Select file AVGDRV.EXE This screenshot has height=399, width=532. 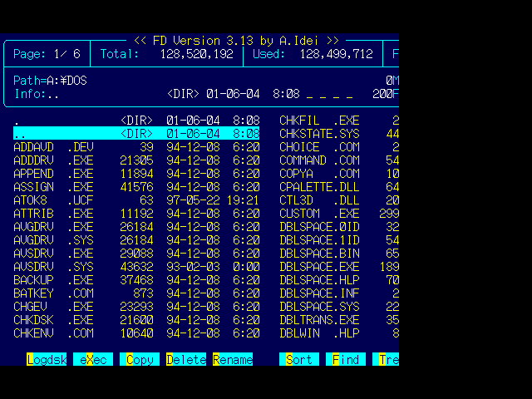tap(136, 227)
